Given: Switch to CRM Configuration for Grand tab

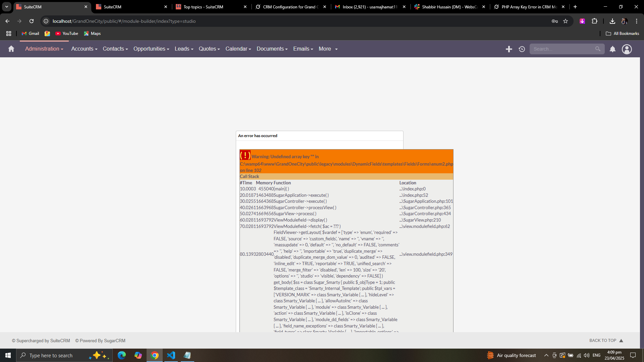Looking at the screenshot, I should pos(290,7).
